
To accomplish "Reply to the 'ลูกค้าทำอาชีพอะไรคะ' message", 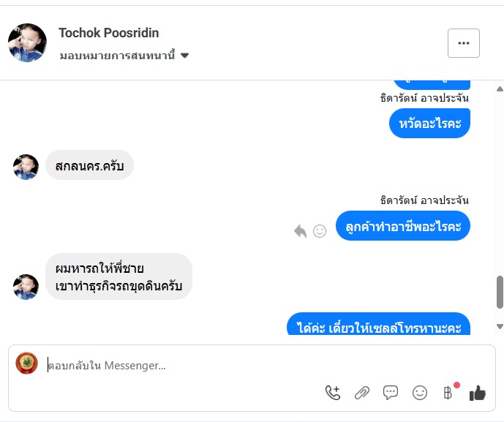I will coord(300,231).
